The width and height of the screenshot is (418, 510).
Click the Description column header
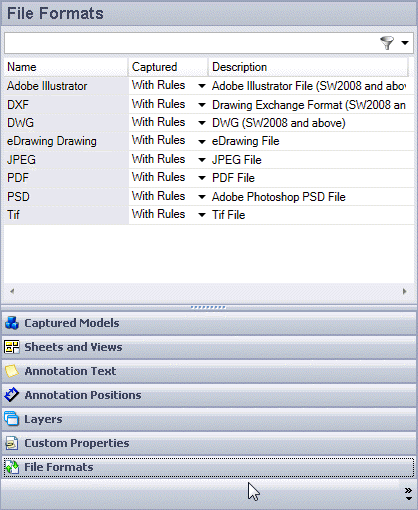[x=308, y=67]
